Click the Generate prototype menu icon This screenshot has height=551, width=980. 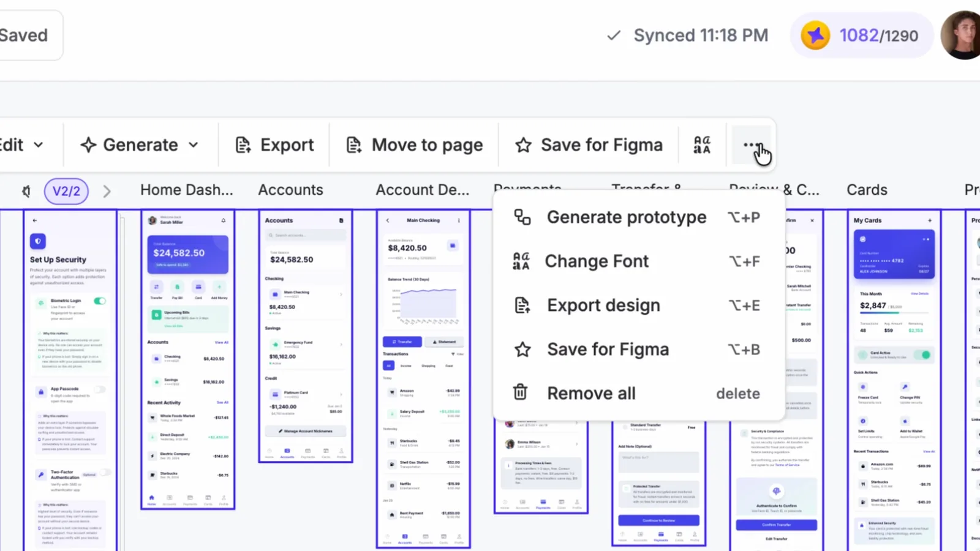(522, 217)
